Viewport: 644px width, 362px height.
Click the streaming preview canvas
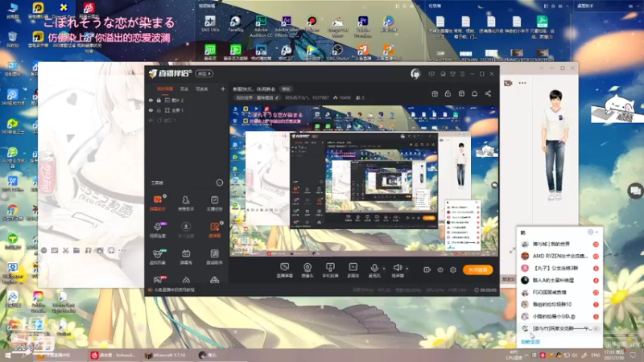pyautogui.click(x=364, y=181)
